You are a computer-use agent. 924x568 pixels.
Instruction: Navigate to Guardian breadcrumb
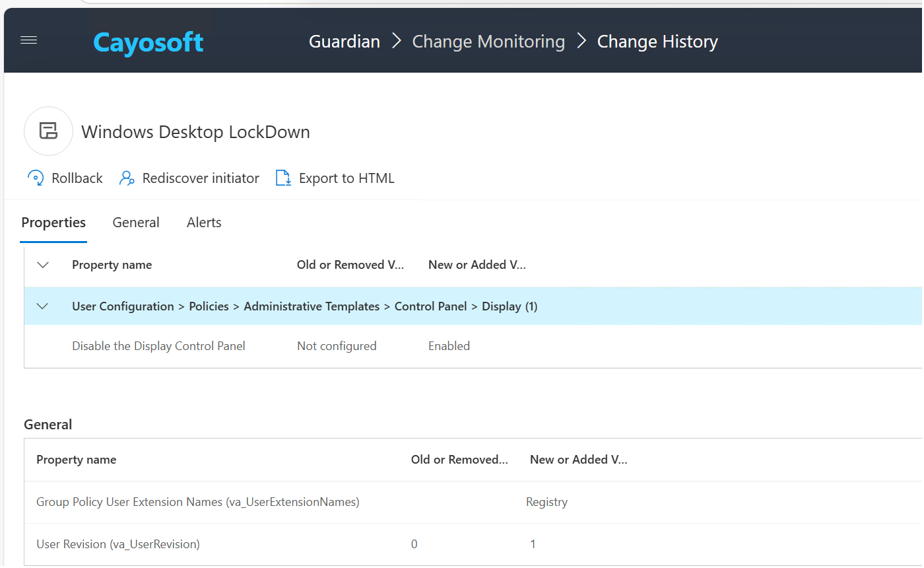[345, 42]
